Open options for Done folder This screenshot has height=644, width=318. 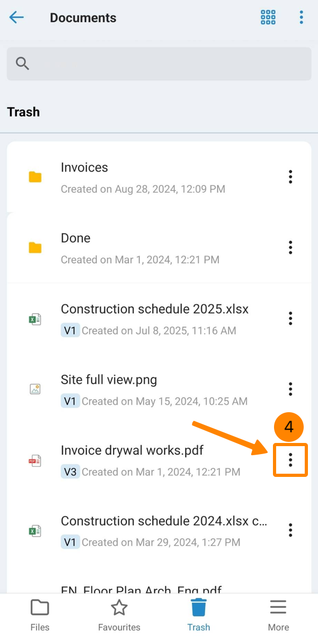pos(290,247)
